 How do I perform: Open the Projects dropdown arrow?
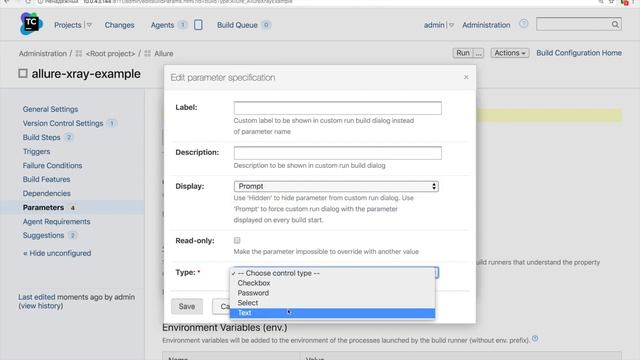[x=89, y=25]
